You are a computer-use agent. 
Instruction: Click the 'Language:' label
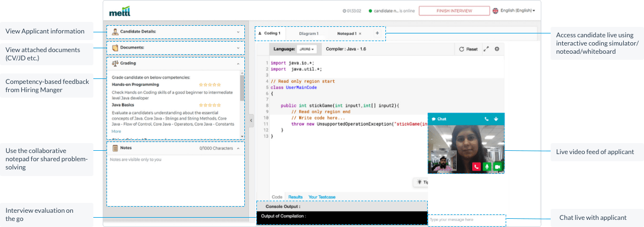pos(284,49)
